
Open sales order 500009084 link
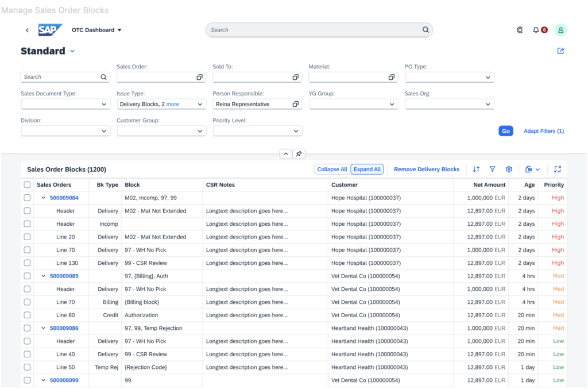pos(64,198)
